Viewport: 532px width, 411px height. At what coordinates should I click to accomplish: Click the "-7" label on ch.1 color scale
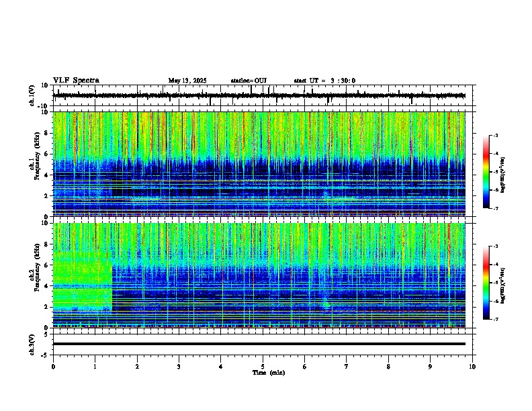point(495,208)
